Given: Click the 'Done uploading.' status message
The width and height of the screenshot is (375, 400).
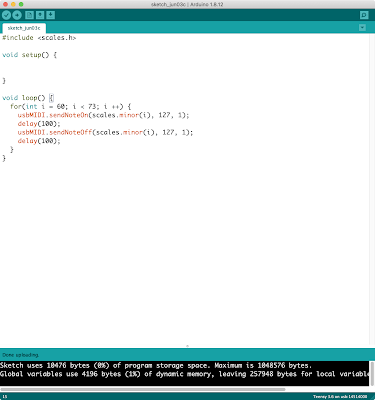Looking at the screenshot, I should point(20,355).
